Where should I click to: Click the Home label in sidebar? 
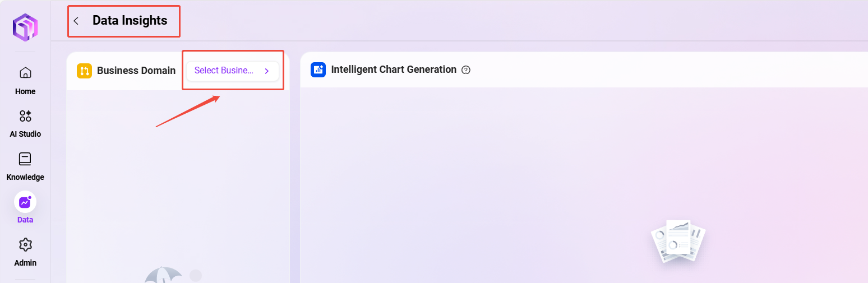tap(25, 91)
